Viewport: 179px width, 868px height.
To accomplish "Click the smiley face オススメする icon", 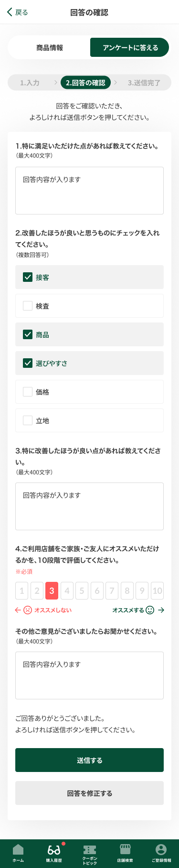I will pyautogui.click(x=150, y=610).
